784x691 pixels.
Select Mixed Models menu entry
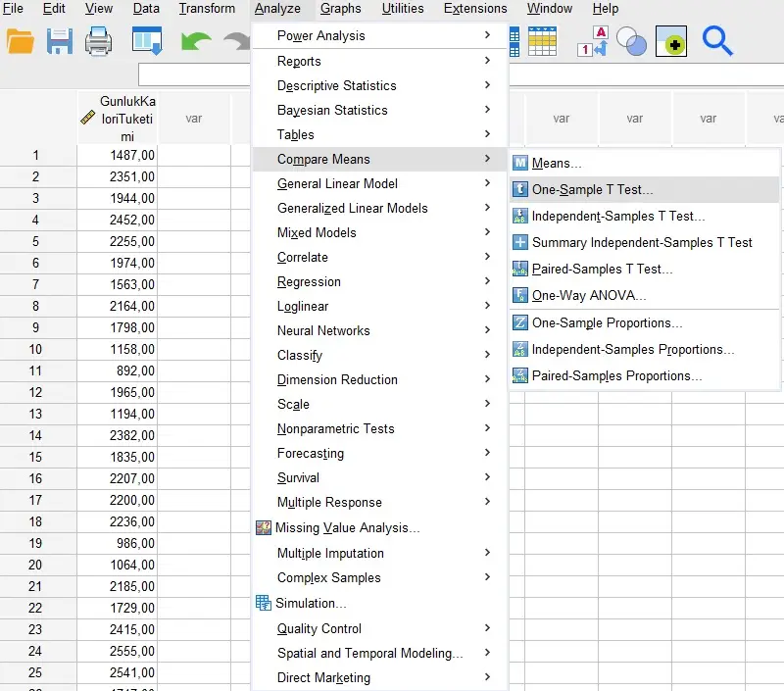[380, 232]
